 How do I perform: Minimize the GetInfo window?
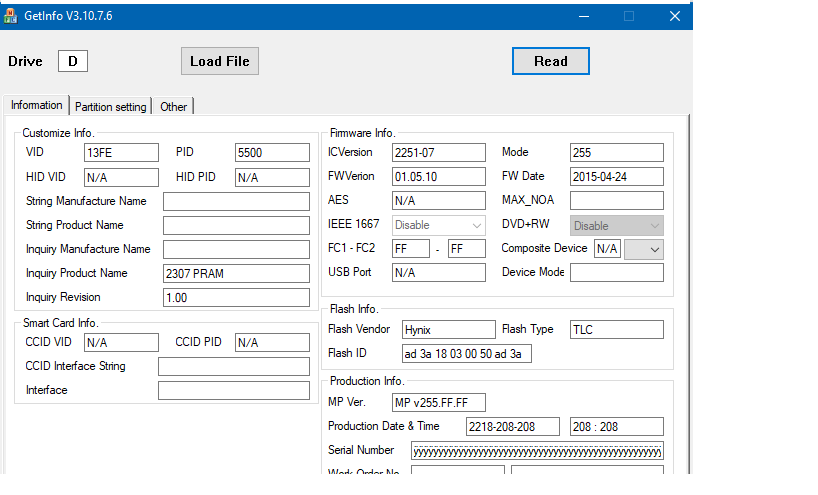pyautogui.click(x=584, y=16)
